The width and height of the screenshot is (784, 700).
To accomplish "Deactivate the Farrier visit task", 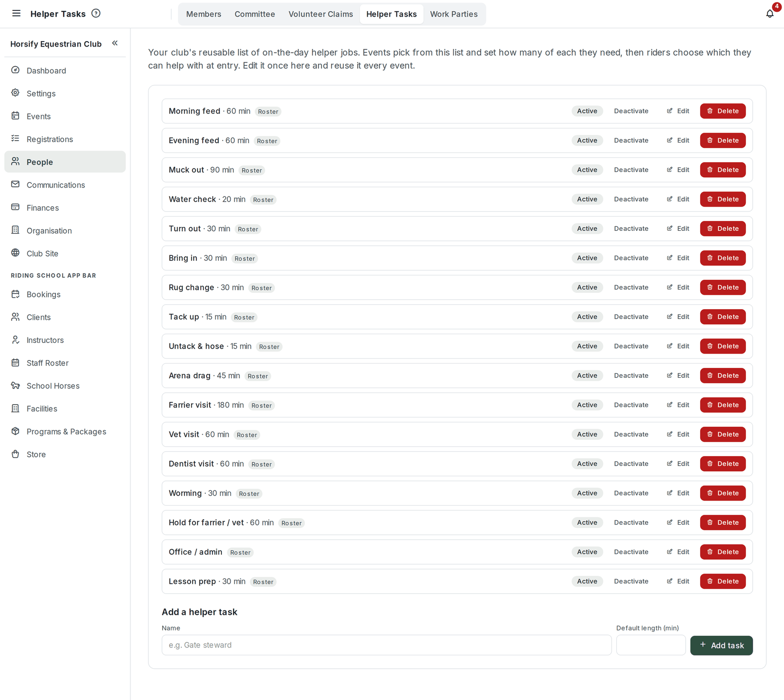I will coord(631,405).
